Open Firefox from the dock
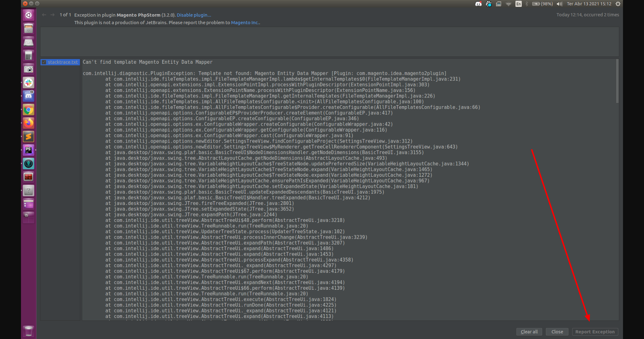The image size is (644, 339). pos(29,123)
